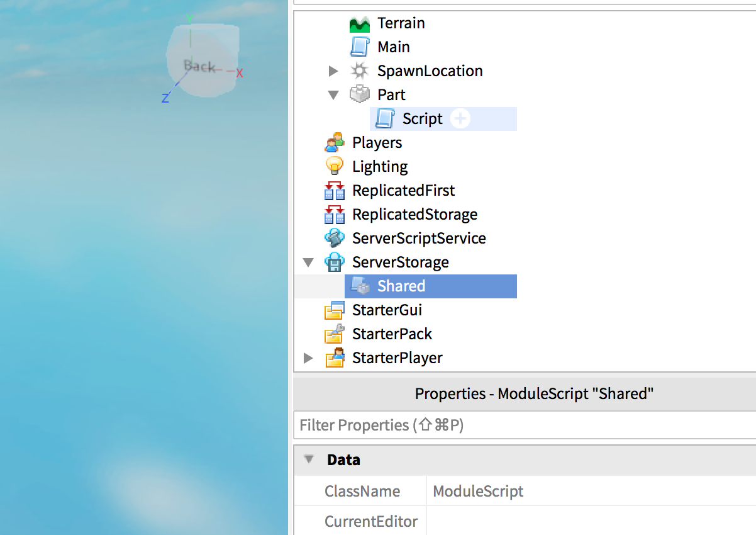This screenshot has height=535, width=756.
Task: Click the red X axis label
Action: [240, 73]
